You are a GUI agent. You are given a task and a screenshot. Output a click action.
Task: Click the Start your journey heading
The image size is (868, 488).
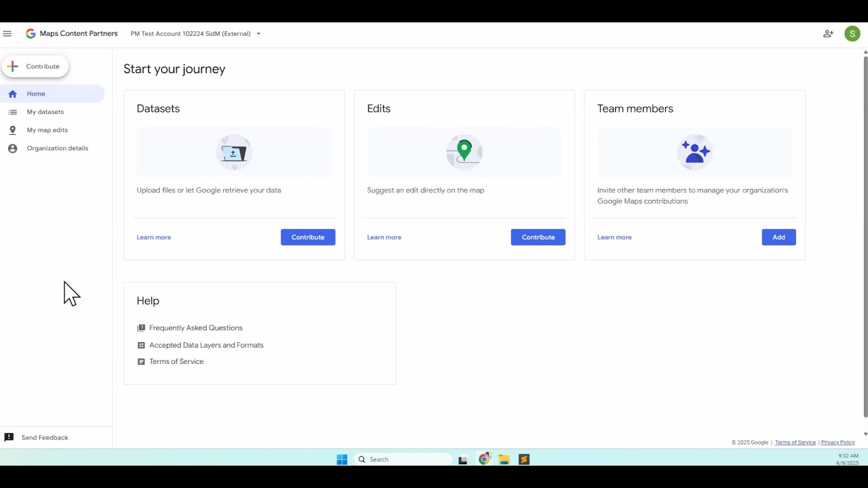tap(174, 69)
